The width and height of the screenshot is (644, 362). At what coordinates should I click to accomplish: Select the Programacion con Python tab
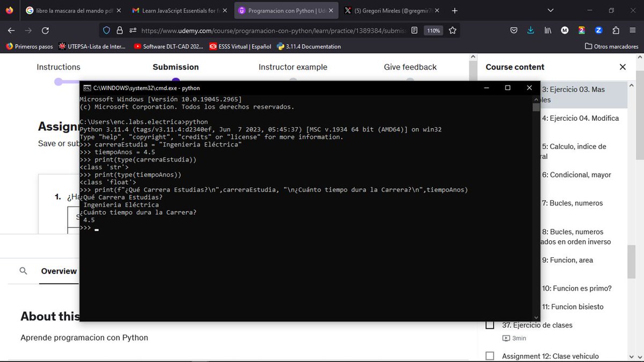tap(287, 10)
